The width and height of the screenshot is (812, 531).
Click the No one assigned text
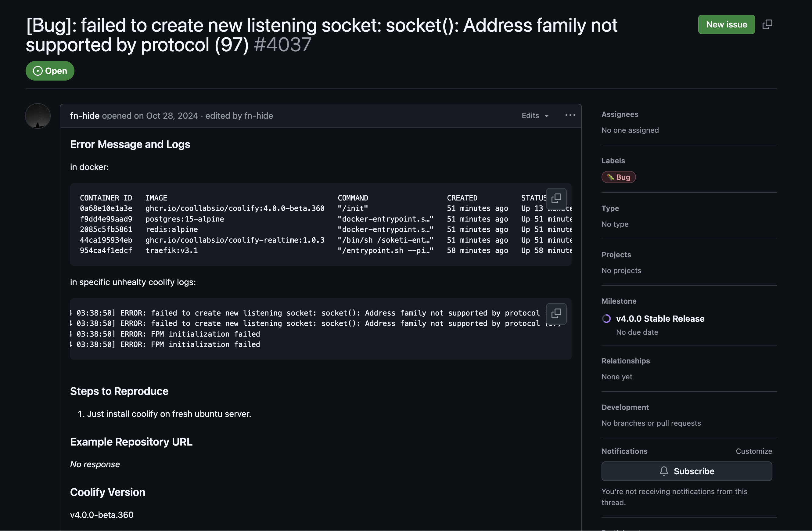(x=630, y=130)
